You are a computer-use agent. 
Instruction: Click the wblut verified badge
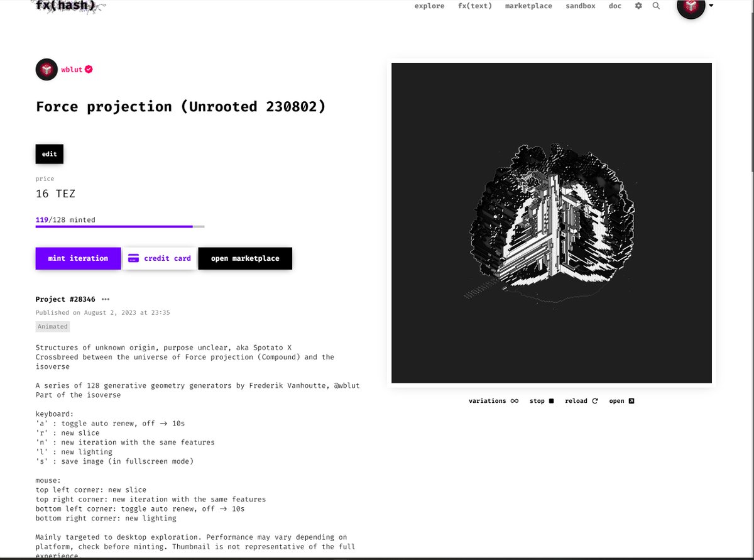point(89,69)
